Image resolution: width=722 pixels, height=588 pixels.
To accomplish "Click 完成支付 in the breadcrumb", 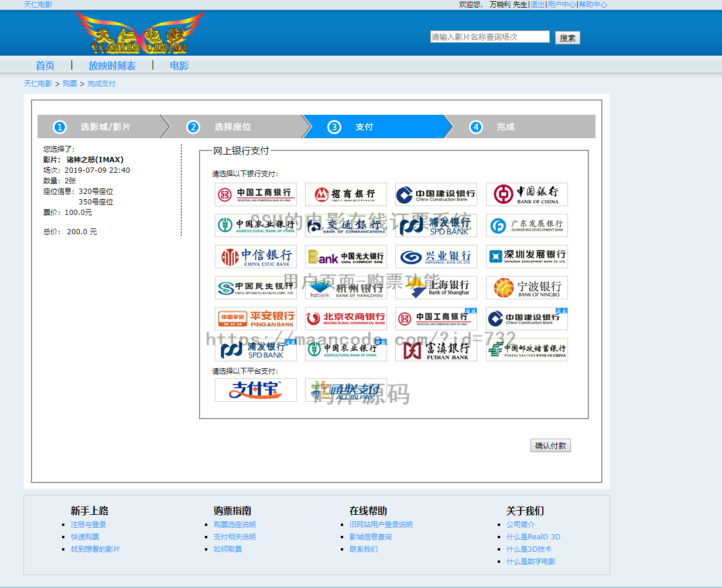I will 101,84.
